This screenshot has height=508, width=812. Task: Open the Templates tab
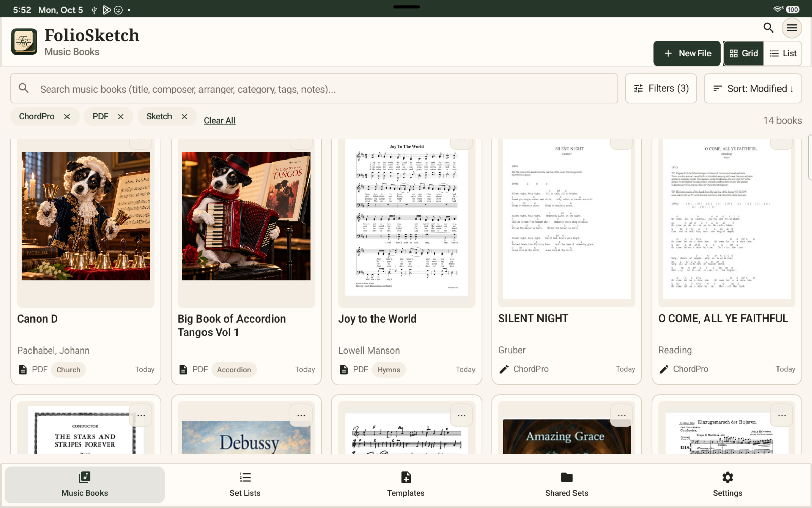pos(406,485)
